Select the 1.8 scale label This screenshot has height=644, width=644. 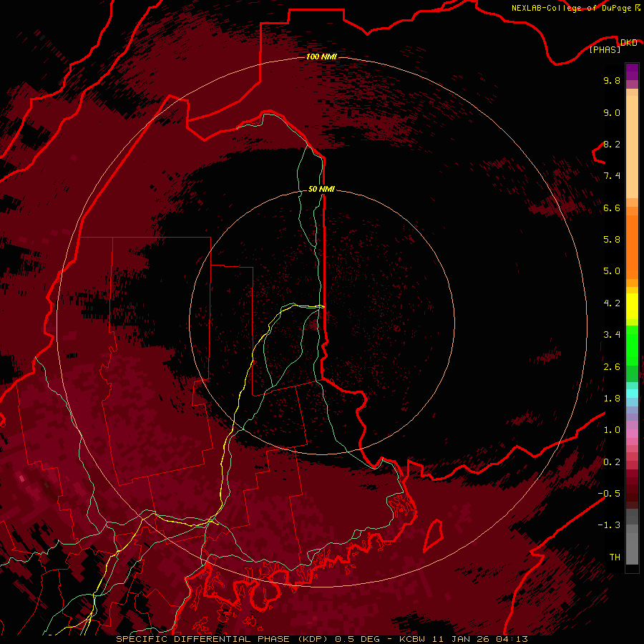click(612, 399)
